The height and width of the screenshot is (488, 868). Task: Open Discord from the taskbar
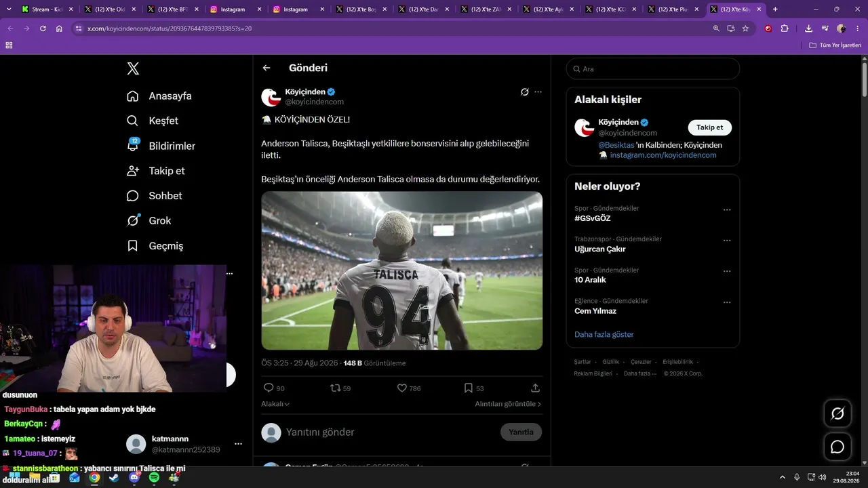pyautogui.click(x=134, y=478)
